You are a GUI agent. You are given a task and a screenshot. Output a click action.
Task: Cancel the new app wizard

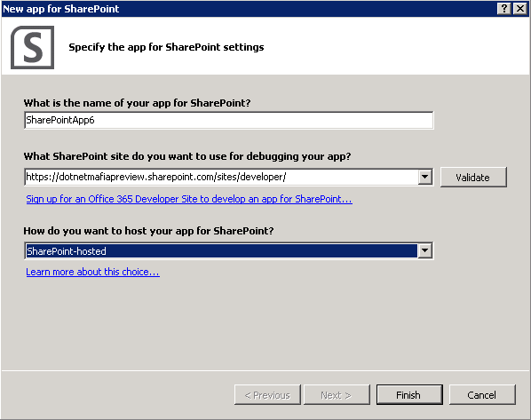[x=482, y=395]
